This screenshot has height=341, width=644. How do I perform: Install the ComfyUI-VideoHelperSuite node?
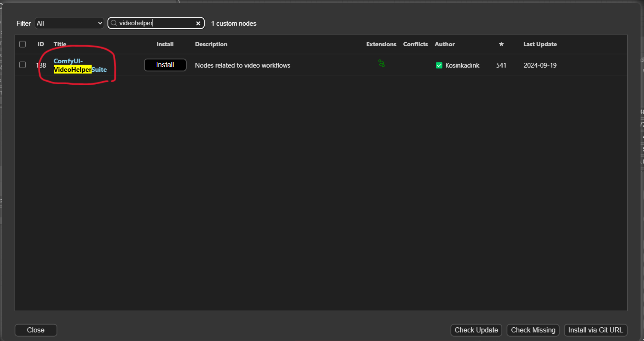(165, 65)
